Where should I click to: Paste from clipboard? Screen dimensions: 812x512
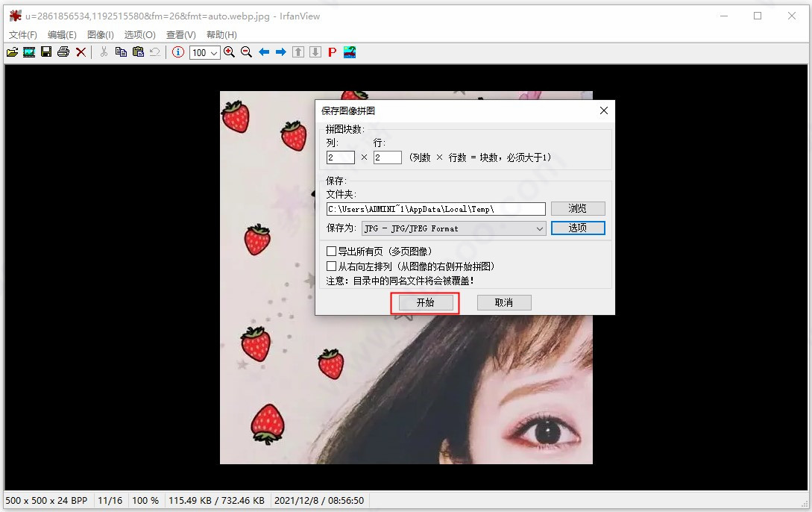coord(138,51)
